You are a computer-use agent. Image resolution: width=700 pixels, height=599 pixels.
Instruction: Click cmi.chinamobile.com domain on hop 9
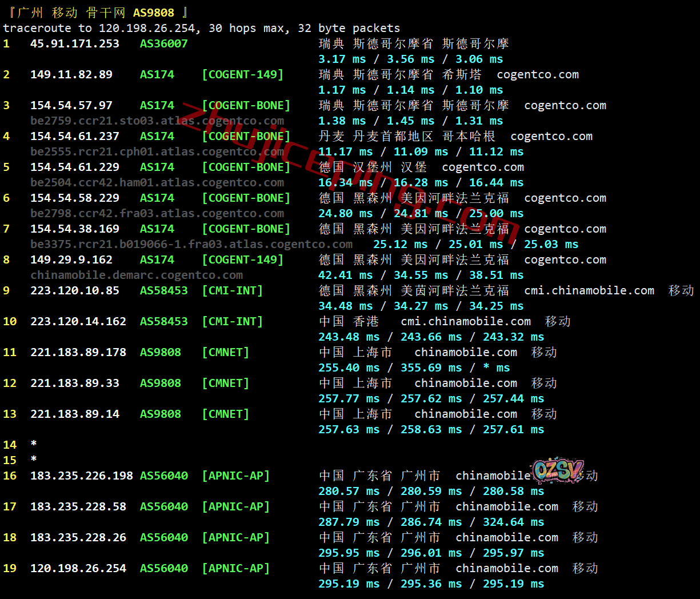(589, 290)
